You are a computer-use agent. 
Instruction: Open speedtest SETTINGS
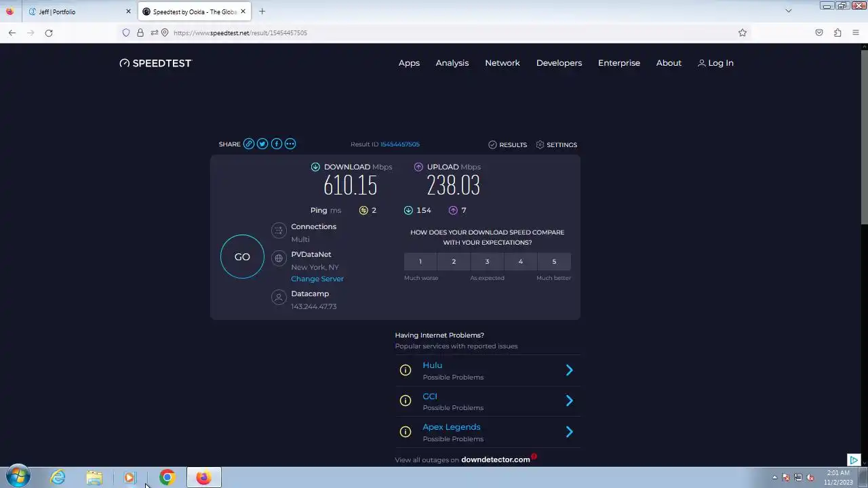click(556, 144)
